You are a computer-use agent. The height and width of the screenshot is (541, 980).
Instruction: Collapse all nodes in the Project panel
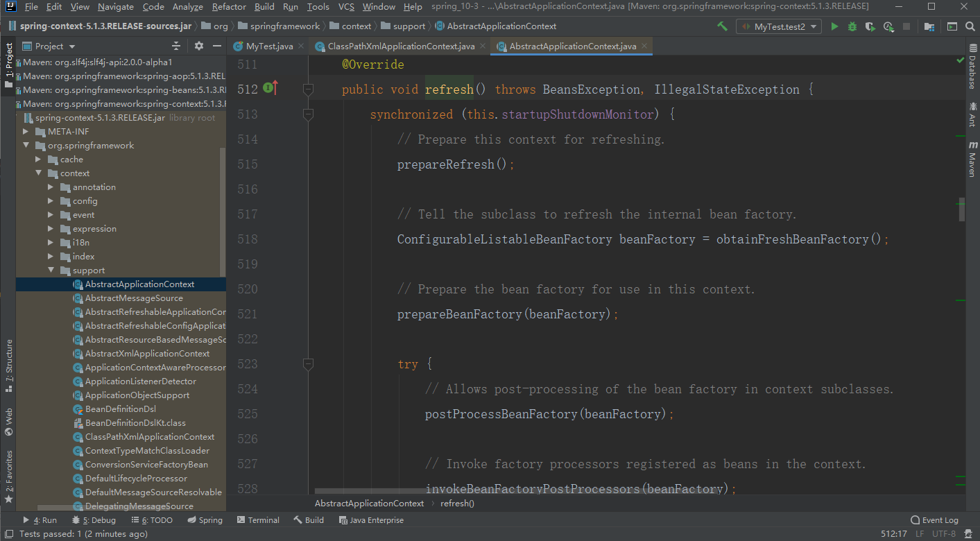point(176,46)
